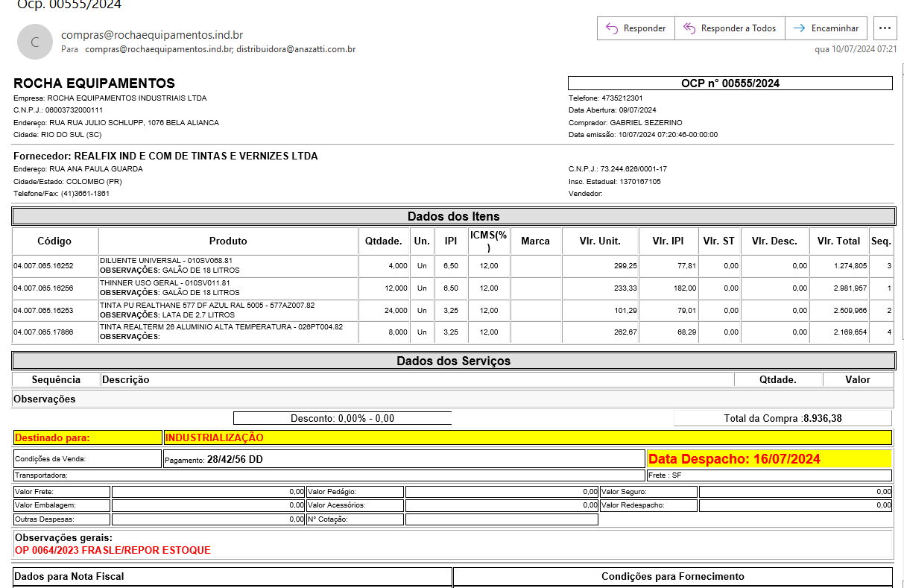The width and height of the screenshot is (904, 588).
Task: Click the sender avatar circle "C"
Action: pos(35,42)
